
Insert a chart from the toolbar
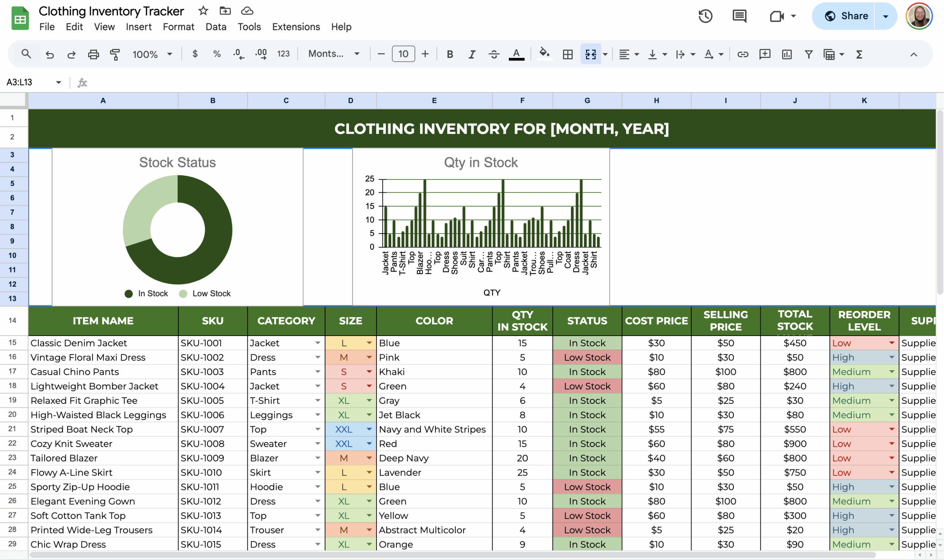(x=787, y=54)
